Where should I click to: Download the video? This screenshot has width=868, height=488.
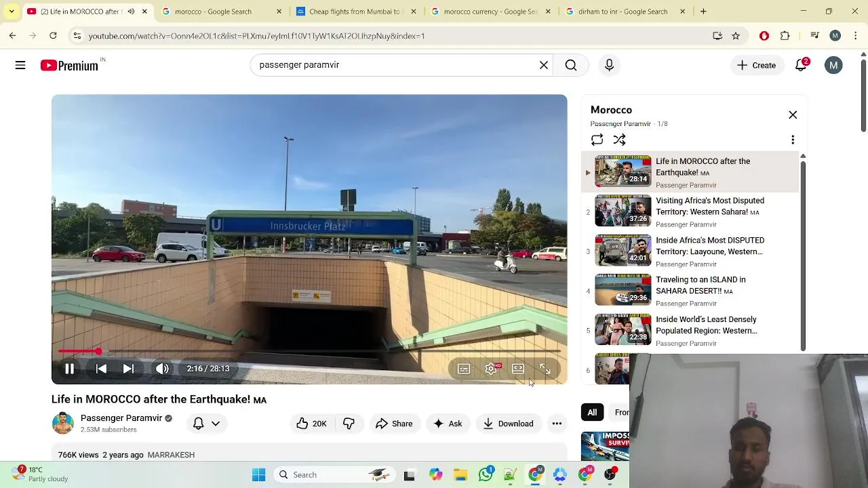point(508,424)
